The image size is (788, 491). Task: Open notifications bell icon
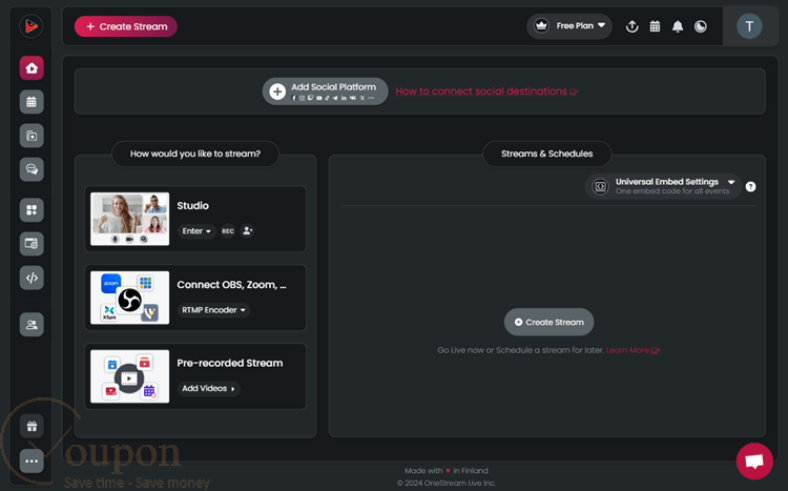coord(677,26)
